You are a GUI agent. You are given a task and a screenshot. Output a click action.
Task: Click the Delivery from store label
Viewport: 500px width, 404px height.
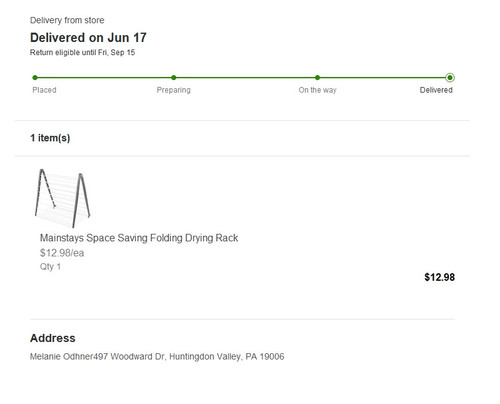(x=67, y=20)
